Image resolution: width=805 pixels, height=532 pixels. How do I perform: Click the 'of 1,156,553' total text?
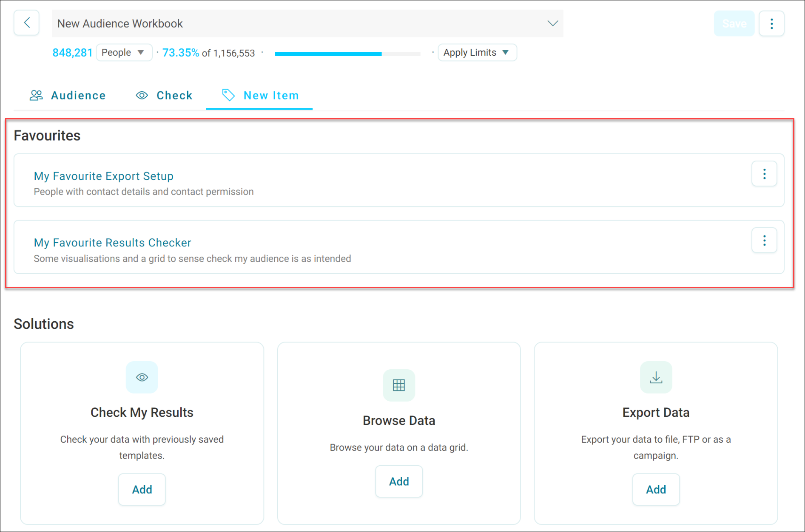(x=228, y=53)
